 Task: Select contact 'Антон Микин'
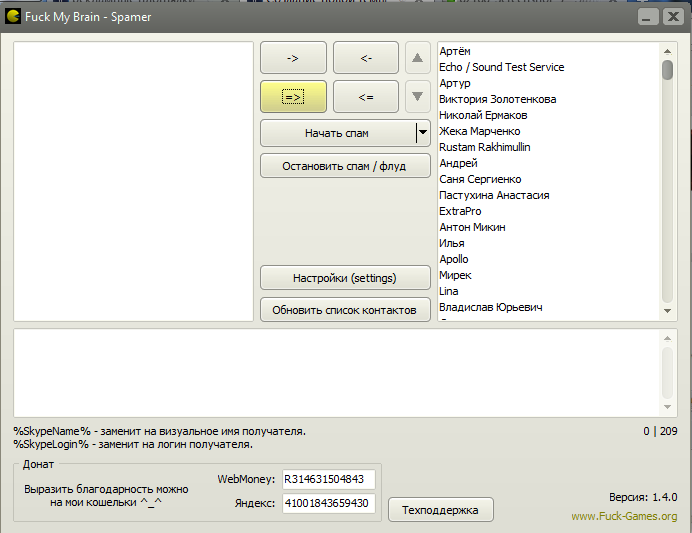coord(472,227)
